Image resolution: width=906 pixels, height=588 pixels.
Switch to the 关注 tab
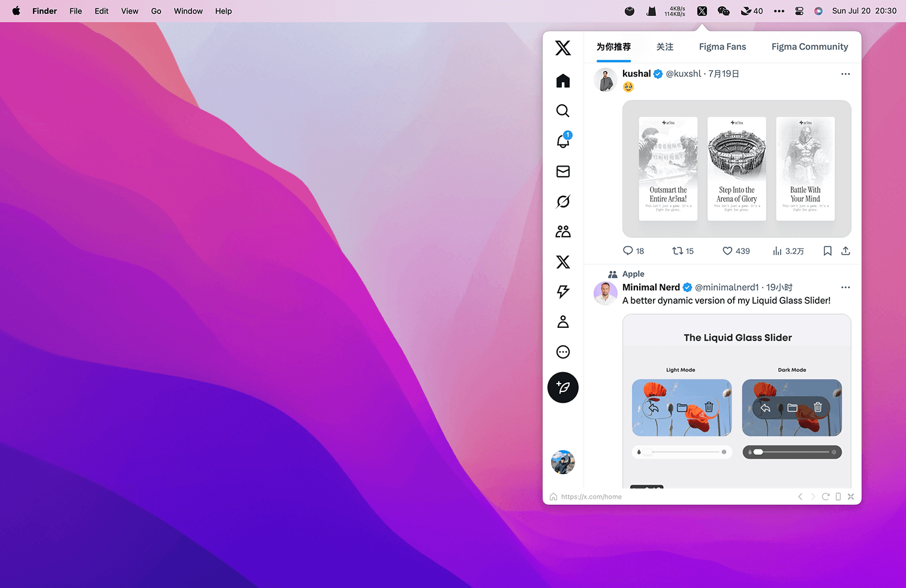point(664,47)
